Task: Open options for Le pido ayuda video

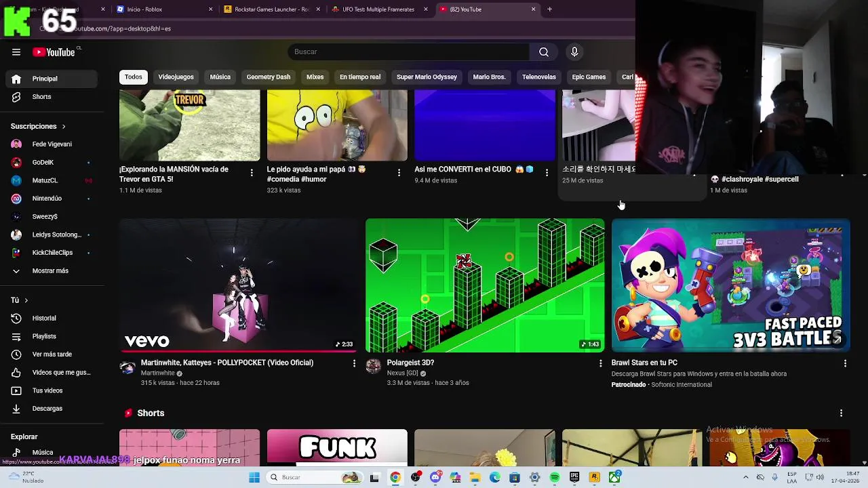Action: (399, 173)
